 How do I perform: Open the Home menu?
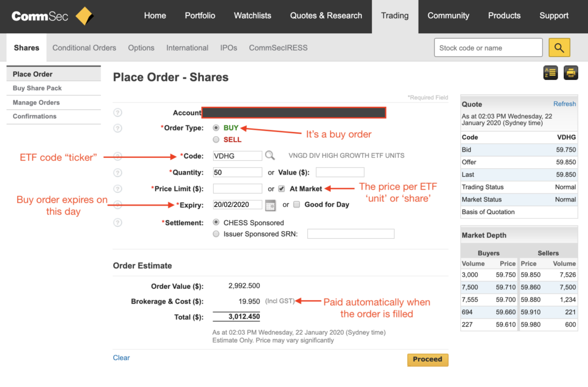pyautogui.click(x=155, y=16)
